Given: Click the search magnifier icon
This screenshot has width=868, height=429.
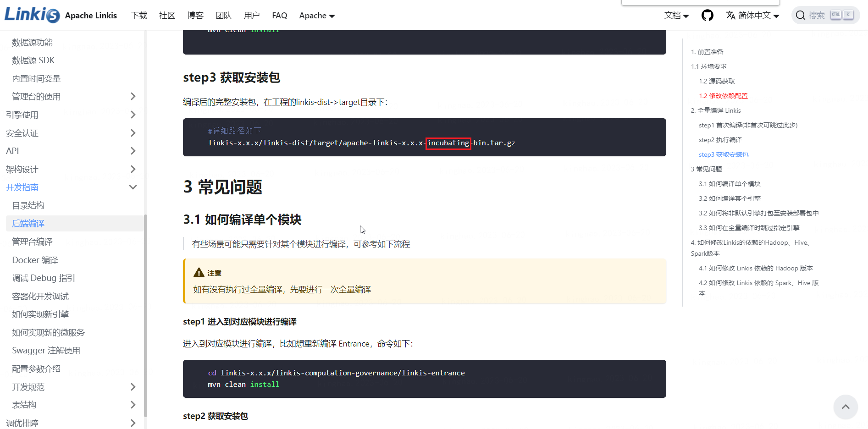Looking at the screenshot, I should [801, 16].
